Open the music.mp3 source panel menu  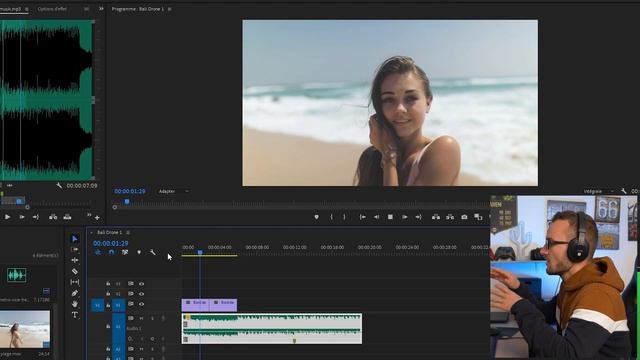point(27,9)
